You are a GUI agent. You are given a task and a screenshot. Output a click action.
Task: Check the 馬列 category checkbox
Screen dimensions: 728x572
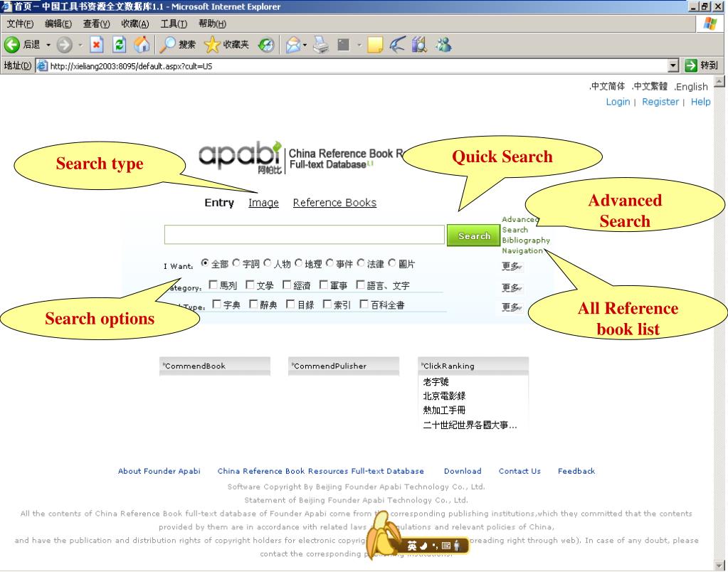point(213,284)
